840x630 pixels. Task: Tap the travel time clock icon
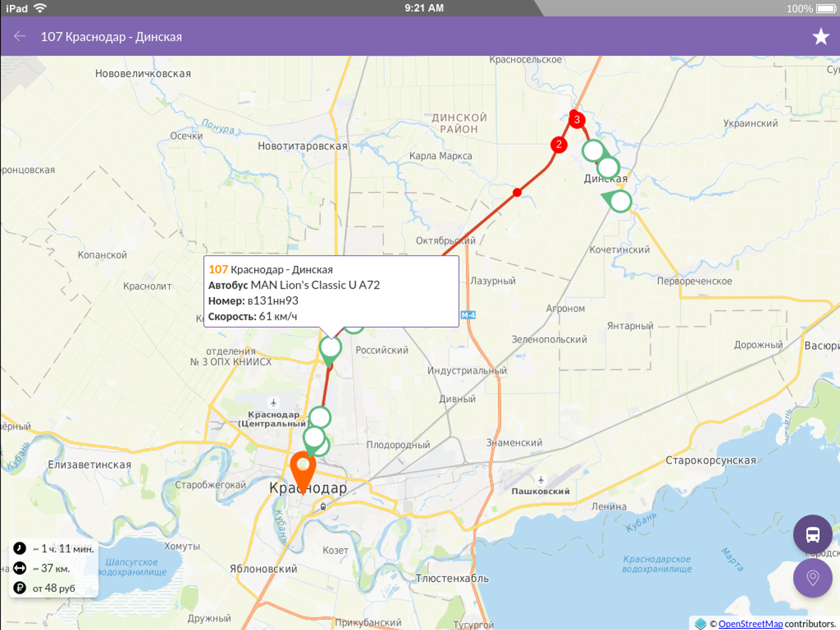[x=19, y=548]
